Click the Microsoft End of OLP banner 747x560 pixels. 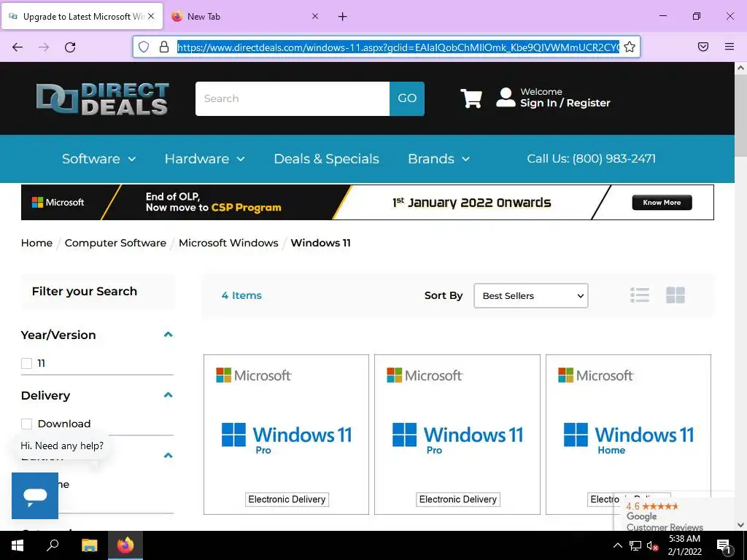[x=368, y=203]
